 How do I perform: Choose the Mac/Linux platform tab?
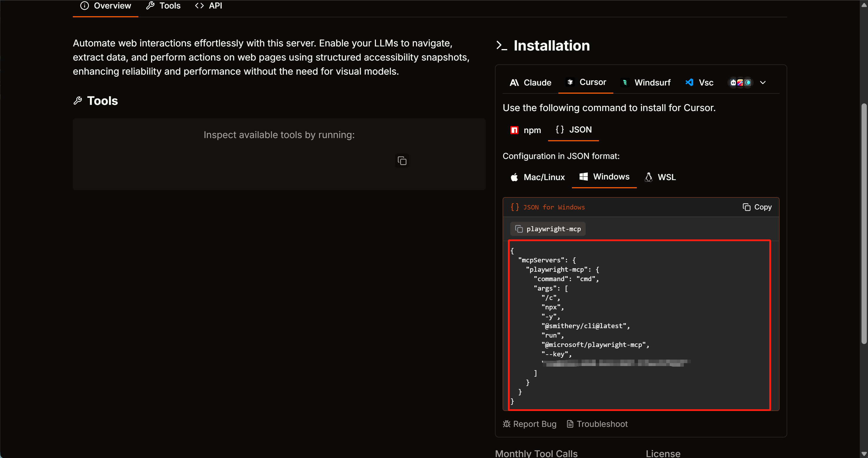tap(538, 177)
